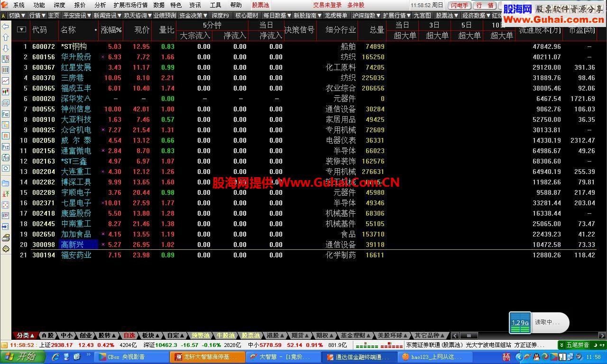Open the 帮助 menu
The image size is (607, 364).
tap(236, 5)
